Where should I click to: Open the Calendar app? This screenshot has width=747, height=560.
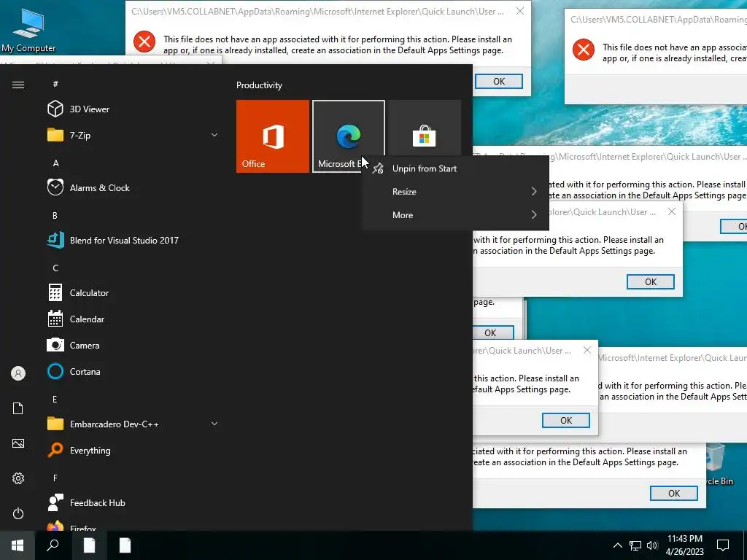coord(133,319)
